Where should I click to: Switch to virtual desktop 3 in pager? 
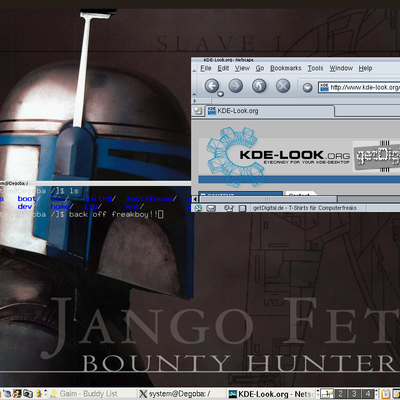coord(354,394)
